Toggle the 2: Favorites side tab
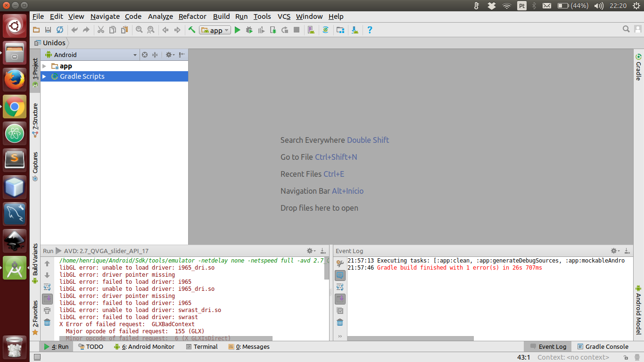 click(35, 318)
